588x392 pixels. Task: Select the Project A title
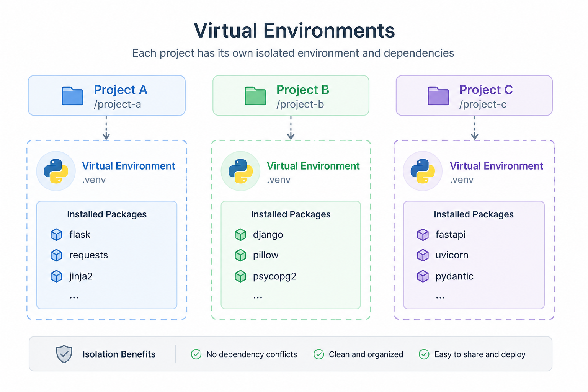pyautogui.click(x=121, y=90)
